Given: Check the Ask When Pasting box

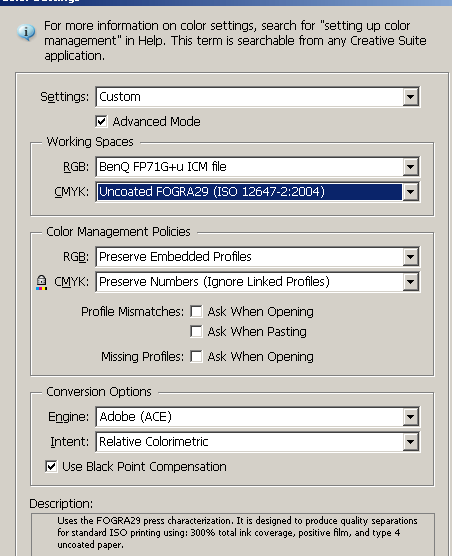Looking at the screenshot, I should (196, 332).
